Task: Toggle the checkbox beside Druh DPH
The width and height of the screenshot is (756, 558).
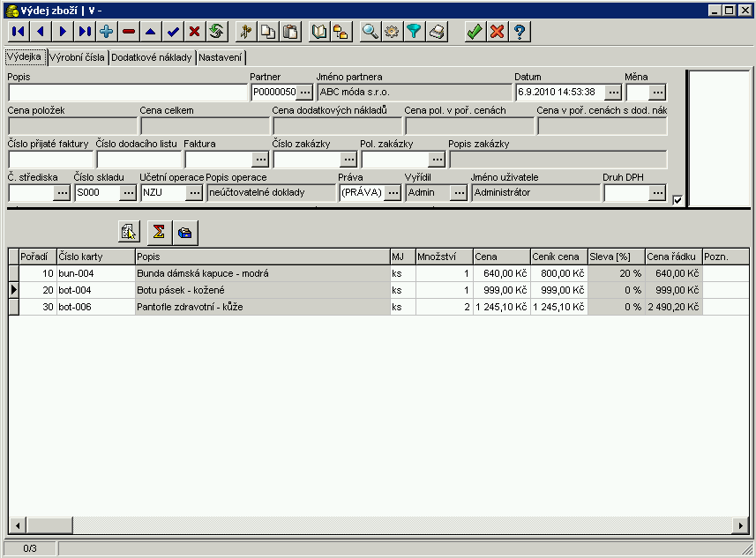Action: coord(677,200)
